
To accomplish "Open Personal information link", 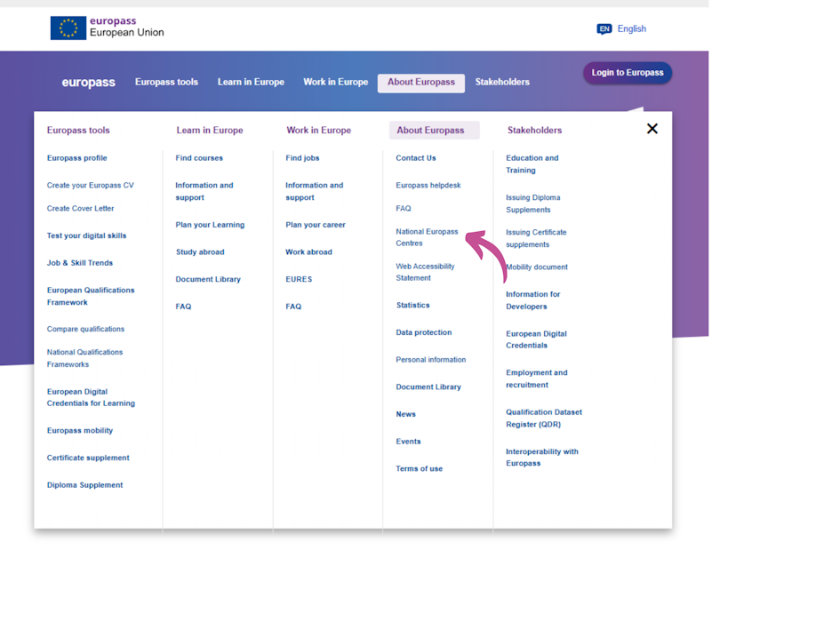I will click(x=431, y=360).
